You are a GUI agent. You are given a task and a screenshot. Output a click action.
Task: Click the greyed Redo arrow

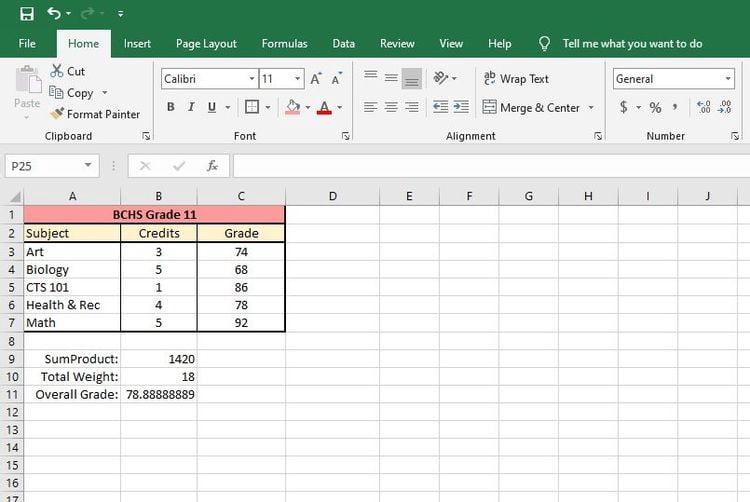point(88,13)
